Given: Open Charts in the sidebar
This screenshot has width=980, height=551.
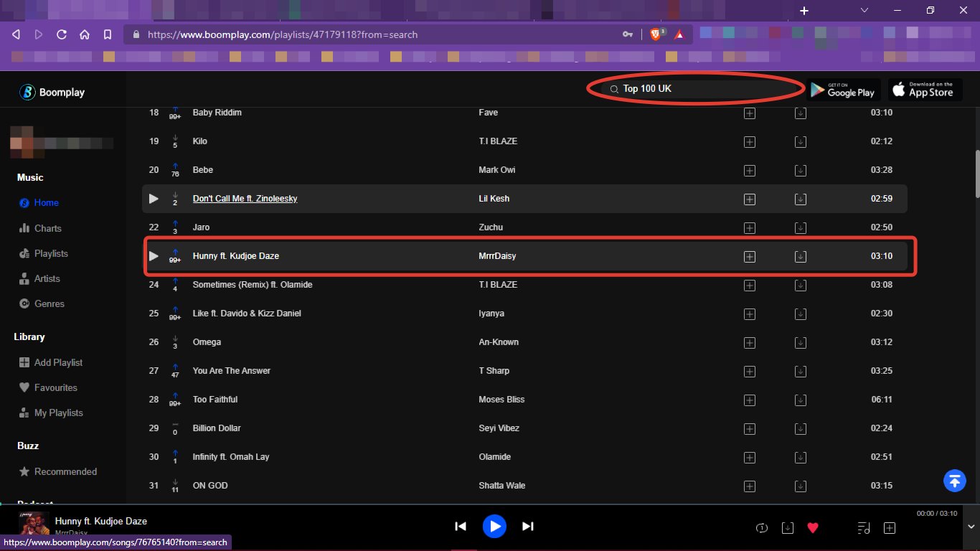Looking at the screenshot, I should pyautogui.click(x=47, y=228).
